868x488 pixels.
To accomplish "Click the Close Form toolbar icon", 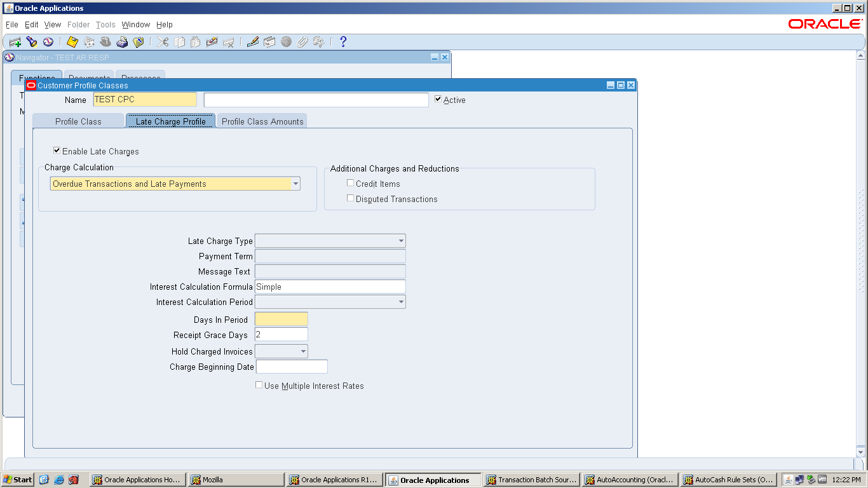I will 139,42.
